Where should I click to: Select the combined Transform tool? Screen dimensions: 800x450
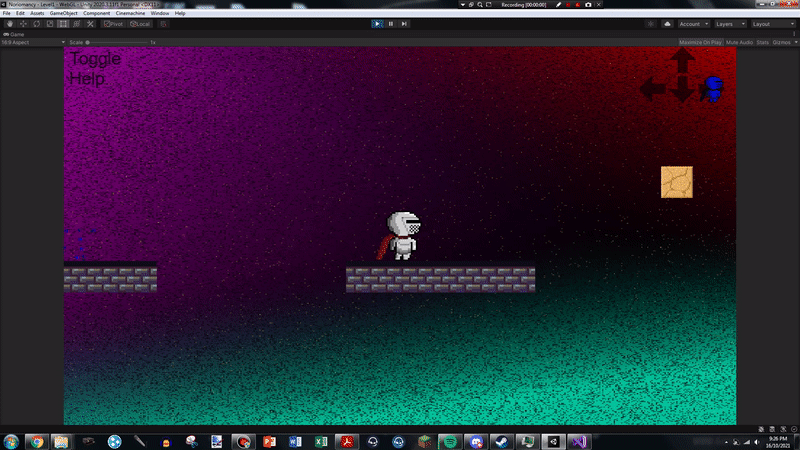pyautogui.click(x=77, y=24)
